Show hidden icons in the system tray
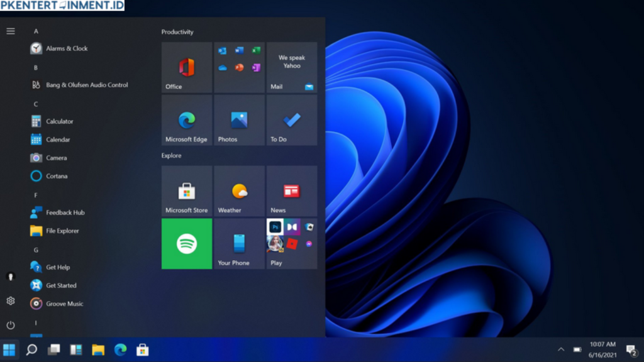The image size is (644, 362). [x=562, y=349]
